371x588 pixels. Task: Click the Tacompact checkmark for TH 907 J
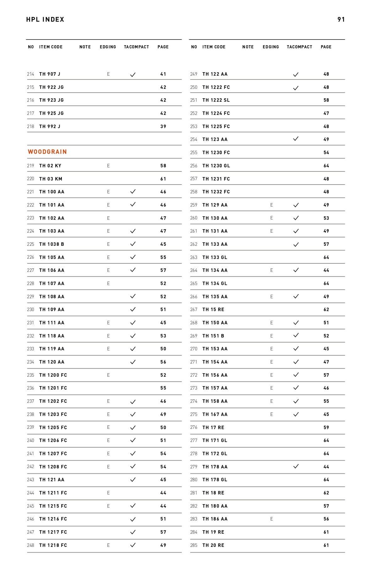pyautogui.click(x=133, y=74)
